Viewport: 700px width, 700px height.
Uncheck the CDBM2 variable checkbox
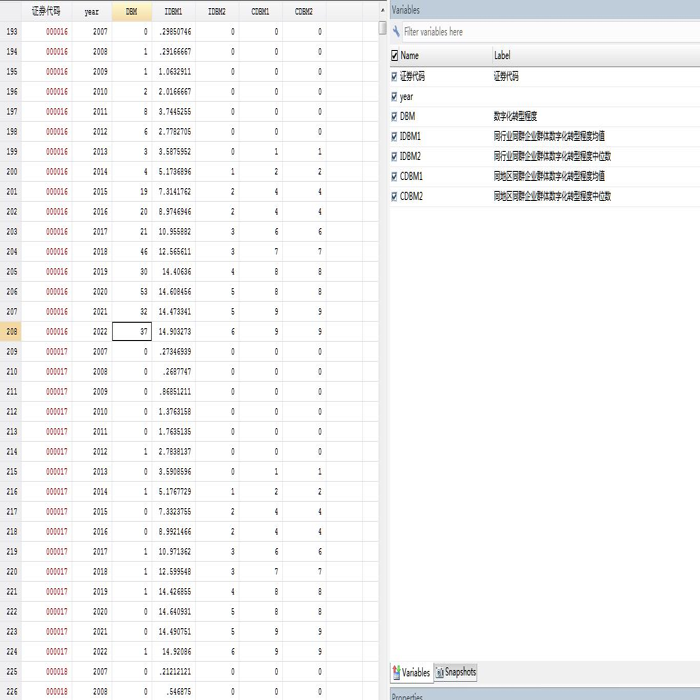point(394,196)
